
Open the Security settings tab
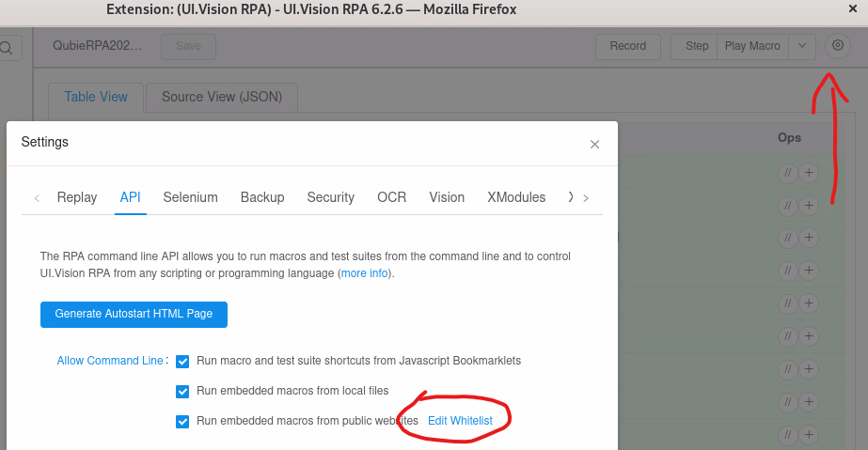pyautogui.click(x=330, y=197)
